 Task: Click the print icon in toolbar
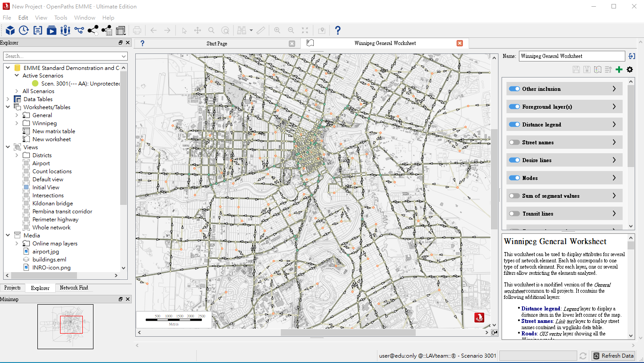tap(137, 30)
